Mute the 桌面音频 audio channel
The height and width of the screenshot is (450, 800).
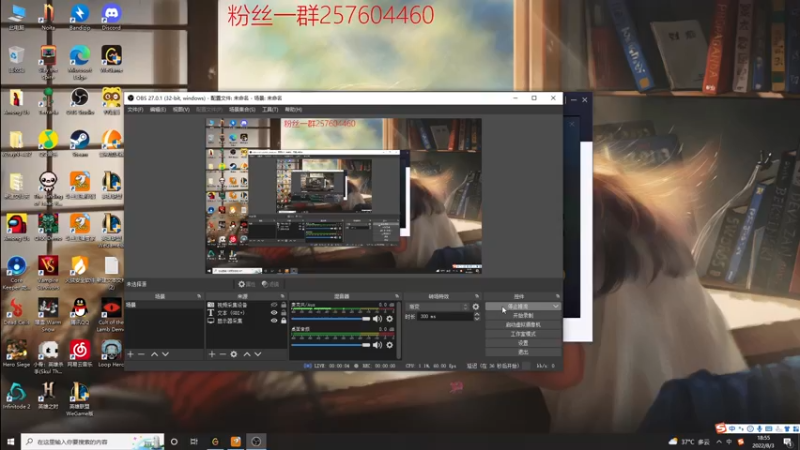click(377, 345)
